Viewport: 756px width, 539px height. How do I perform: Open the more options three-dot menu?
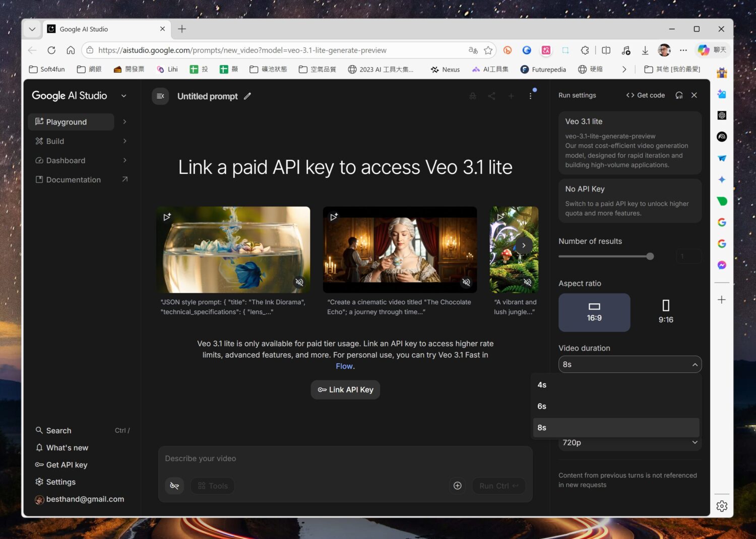click(530, 96)
